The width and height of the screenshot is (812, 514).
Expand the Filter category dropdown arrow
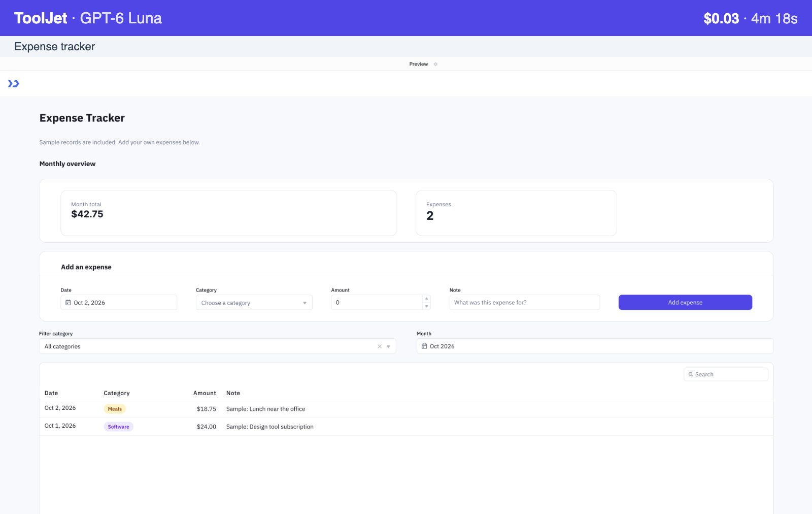point(388,346)
